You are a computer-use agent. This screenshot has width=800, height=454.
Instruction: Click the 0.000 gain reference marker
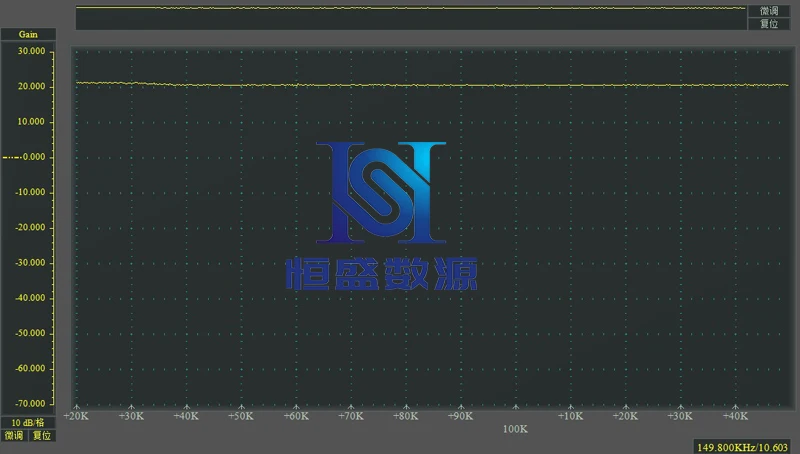[x=24, y=157]
